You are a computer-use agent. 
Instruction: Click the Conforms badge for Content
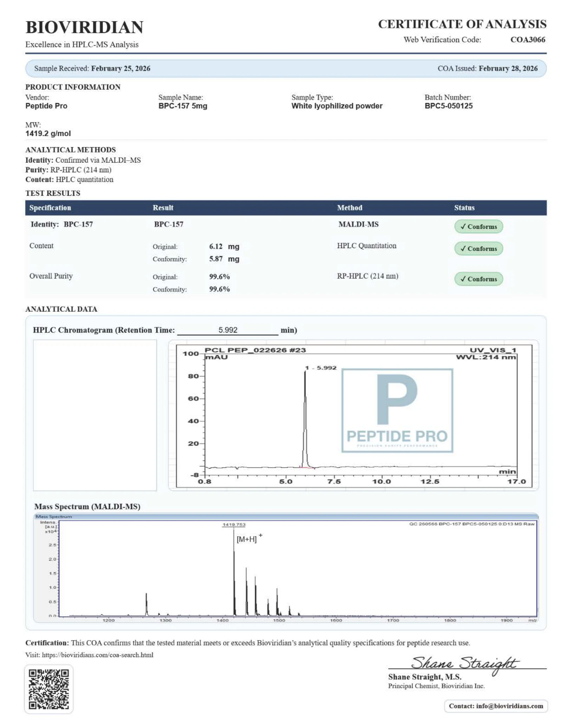coord(478,249)
